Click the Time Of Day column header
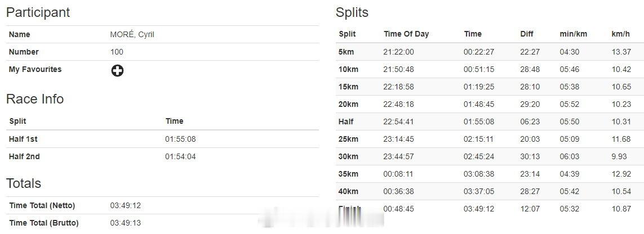This screenshot has height=234, width=644. click(x=406, y=34)
